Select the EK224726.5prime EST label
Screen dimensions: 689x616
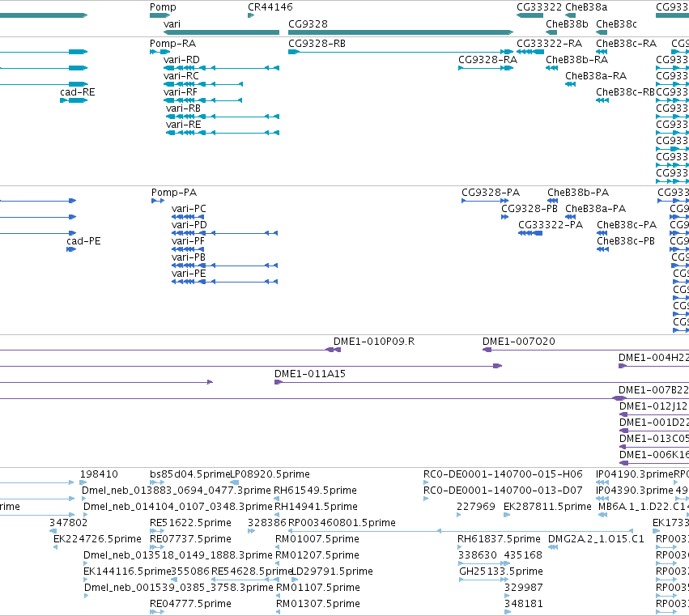[x=97, y=539]
